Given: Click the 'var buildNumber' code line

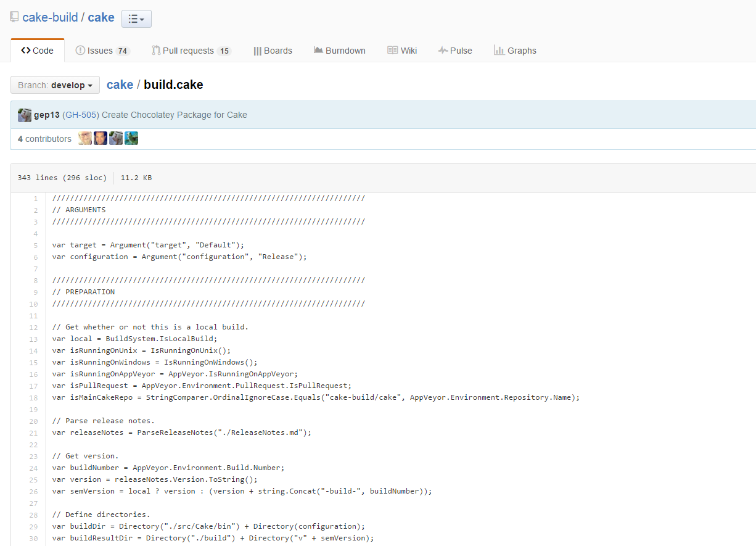Looking at the screenshot, I should click(x=168, y=468).
